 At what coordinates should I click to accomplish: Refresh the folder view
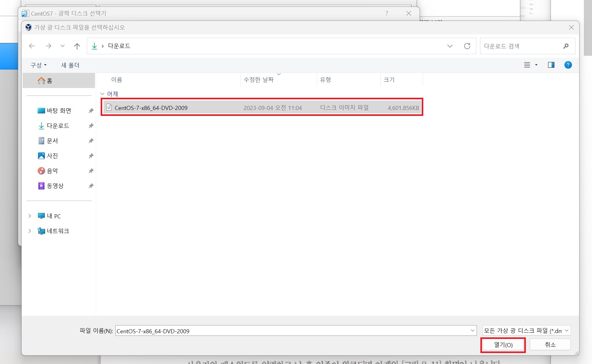(467, 46)
